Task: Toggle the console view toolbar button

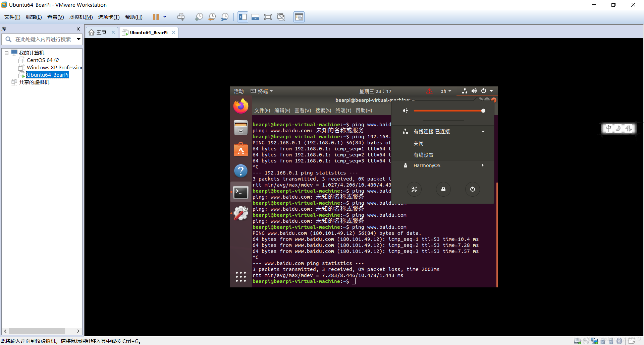Action: [x=299, y=17]
